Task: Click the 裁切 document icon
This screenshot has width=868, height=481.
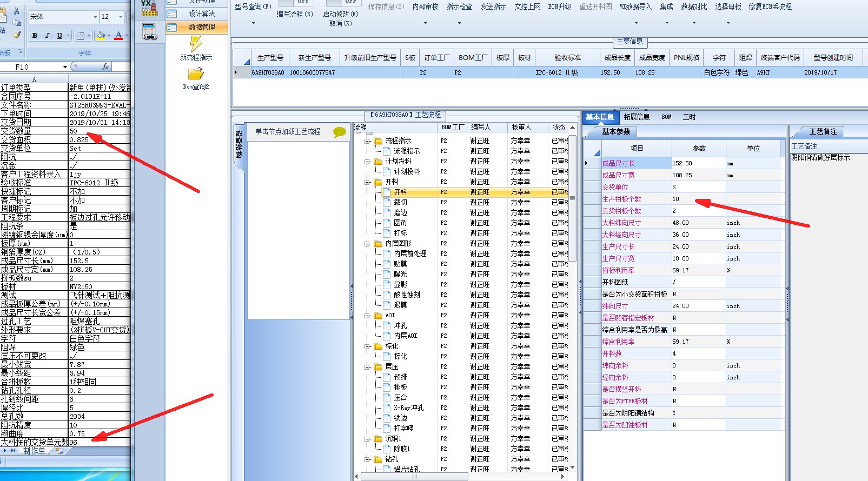Action: click(x=387, y=203)
